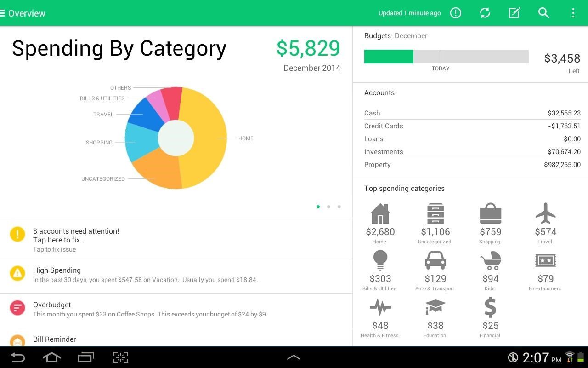Tap the Auto & Transport car icon
Screen dimensions: 588x368
tap(435, 260)
